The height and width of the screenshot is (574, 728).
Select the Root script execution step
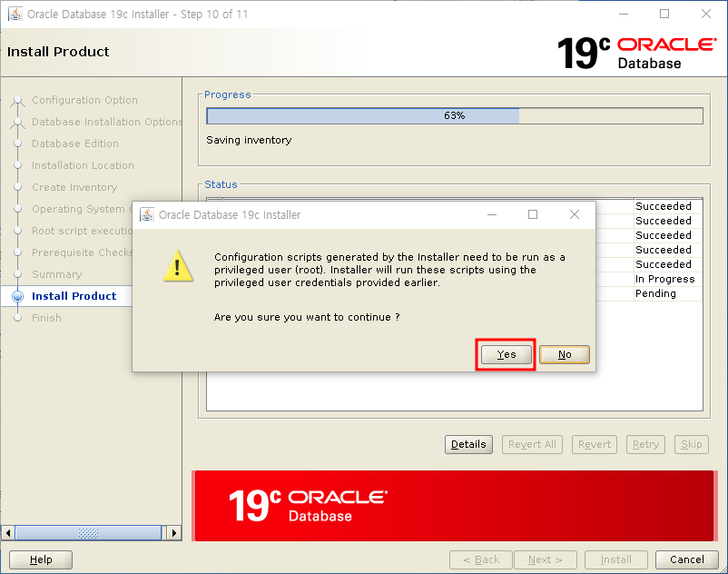tap(82, 231)
